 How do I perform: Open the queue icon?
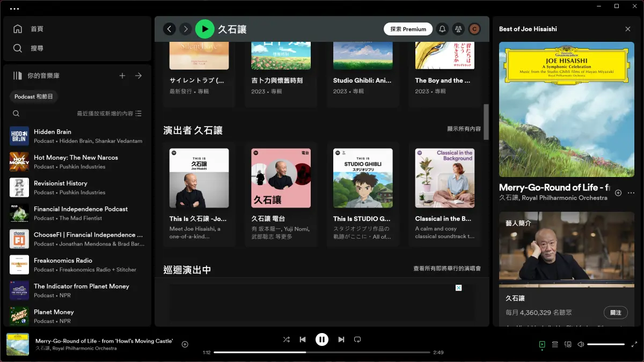pos(555,344)
